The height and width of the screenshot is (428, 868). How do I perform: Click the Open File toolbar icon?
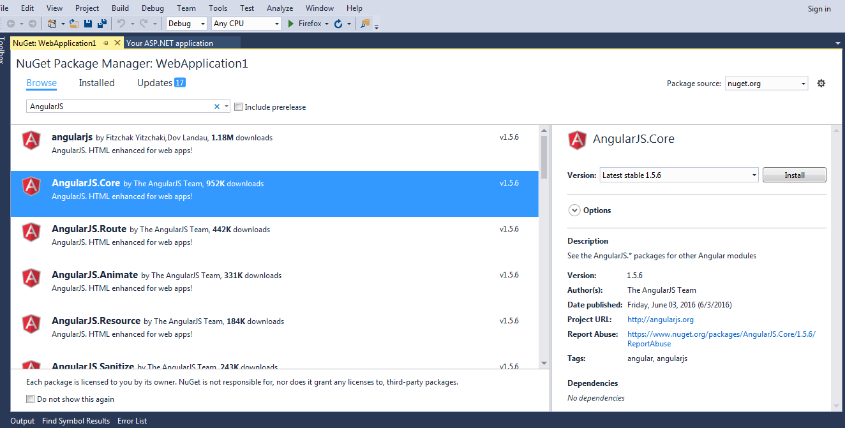[x=74, y=24]
